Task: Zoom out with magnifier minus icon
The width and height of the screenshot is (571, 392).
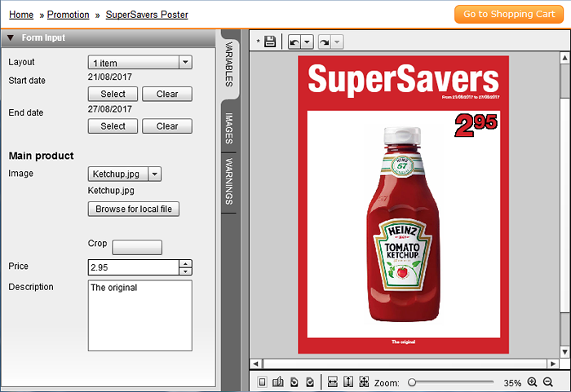Action: point(548,381)
